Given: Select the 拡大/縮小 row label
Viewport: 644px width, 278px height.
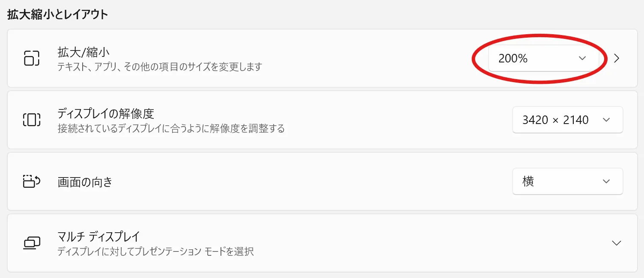Looking at the screenshot, I should (x=83, y=52).
